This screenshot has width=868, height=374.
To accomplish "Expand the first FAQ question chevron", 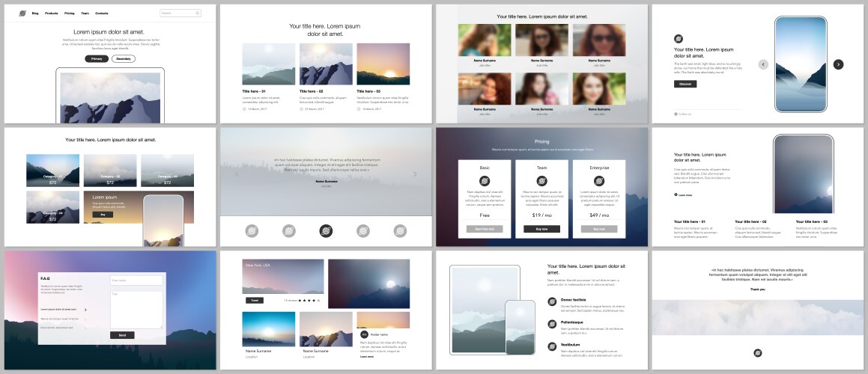I will pos(85,309).
